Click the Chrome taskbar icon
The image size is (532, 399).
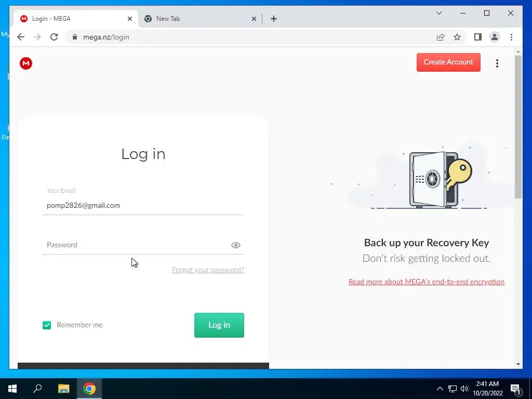point(89,389)
